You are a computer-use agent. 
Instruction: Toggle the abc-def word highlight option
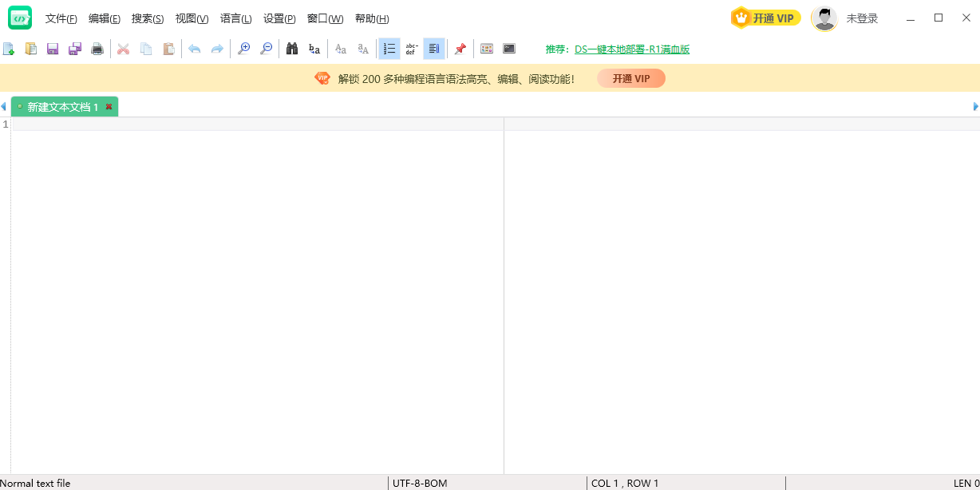click(411, 48)
